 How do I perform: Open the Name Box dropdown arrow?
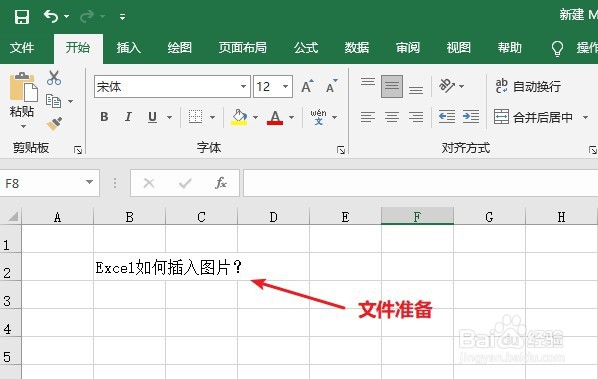(x=89, y=182)
